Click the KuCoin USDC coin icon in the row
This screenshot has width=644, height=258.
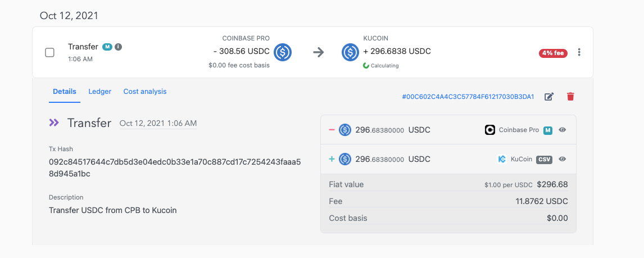point(351,52)
